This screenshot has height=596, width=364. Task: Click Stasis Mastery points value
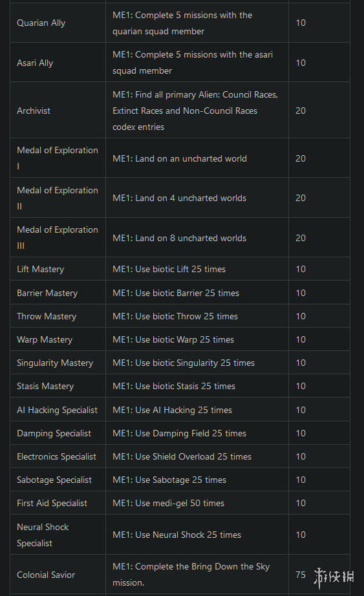[x=301, y=386]
